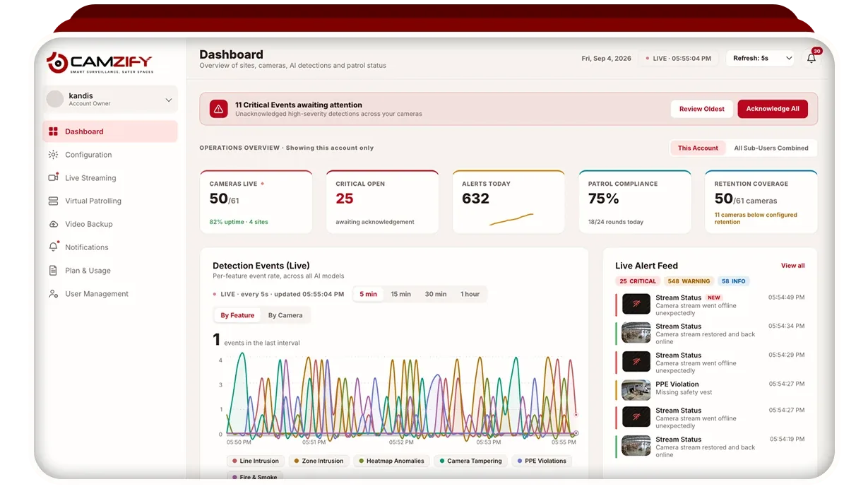Screen dimensions: 868x489
Task: Open the Virtual Patrolling icon
Action: [53, 201]
